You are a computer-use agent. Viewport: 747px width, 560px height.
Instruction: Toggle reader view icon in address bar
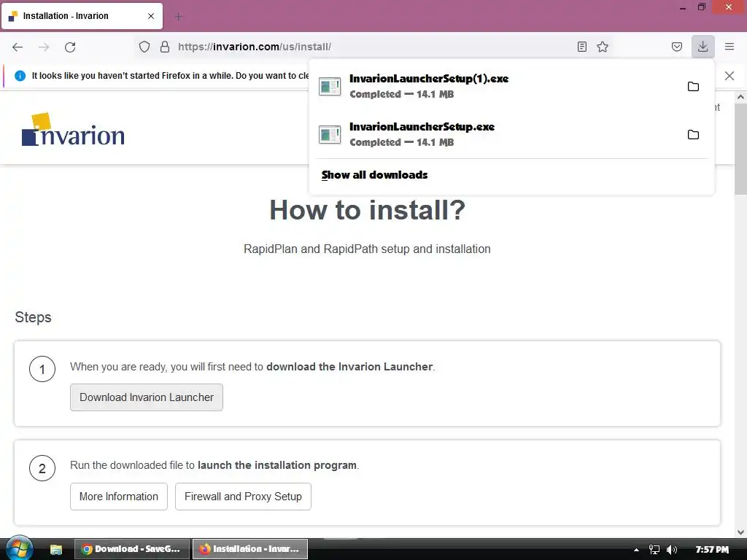click(x=581, y=47)
